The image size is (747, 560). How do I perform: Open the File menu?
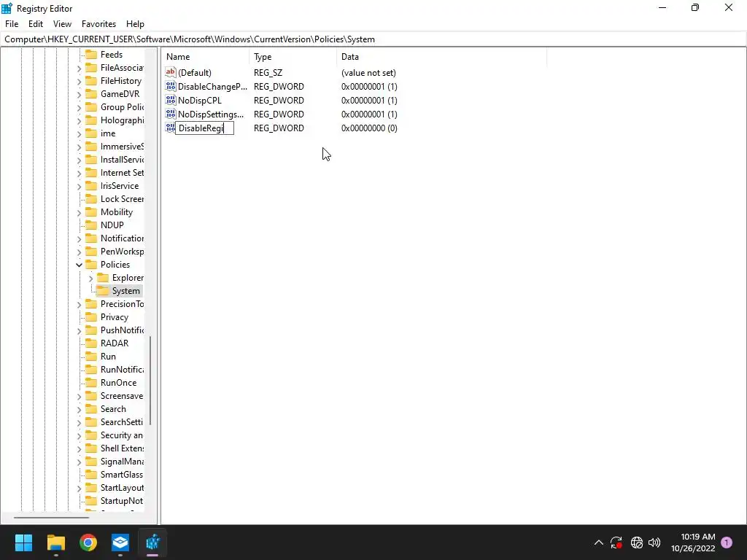click(x=12, y=24)
